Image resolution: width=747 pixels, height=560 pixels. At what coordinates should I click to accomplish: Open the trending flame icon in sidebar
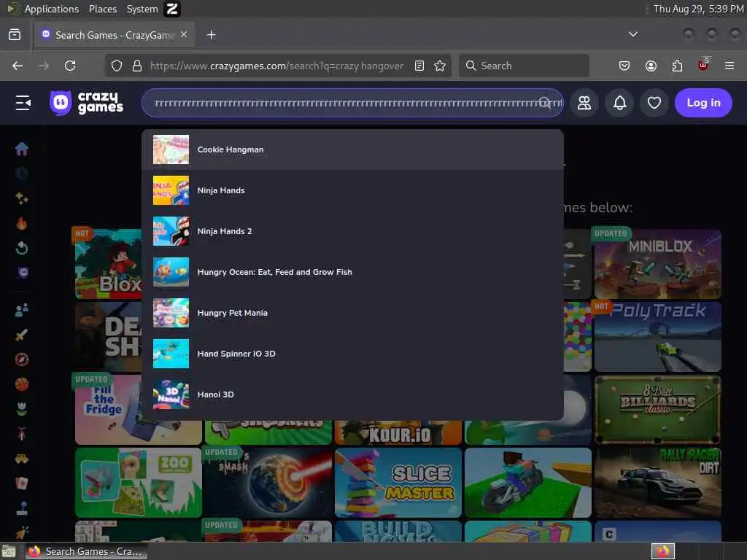coord(21,223)
